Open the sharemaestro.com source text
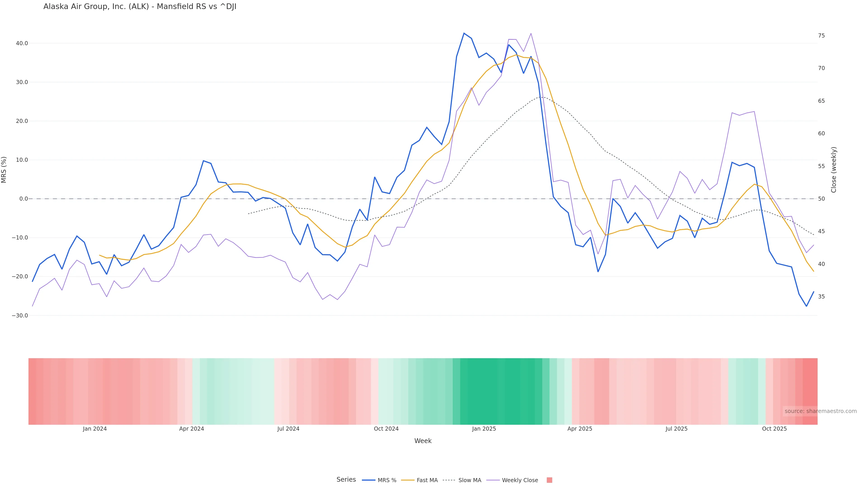868x488 pixels. click(820, 411)
